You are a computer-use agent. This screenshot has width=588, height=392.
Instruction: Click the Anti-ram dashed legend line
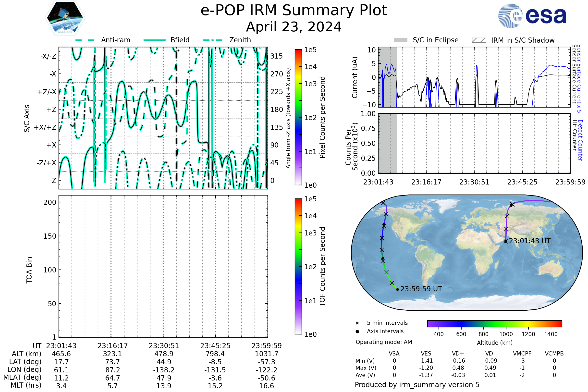click(x=85, y=40)
